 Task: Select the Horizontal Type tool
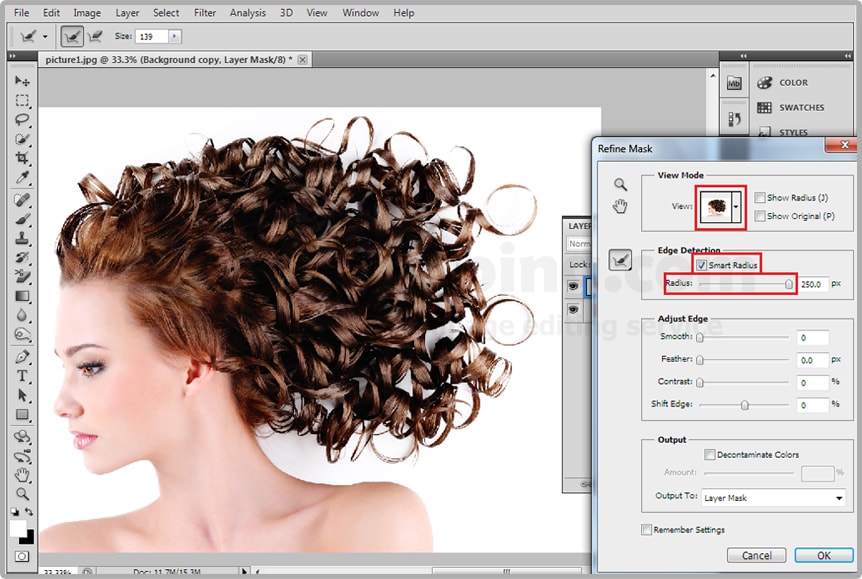pyautogui.click(x=22, y=375)
